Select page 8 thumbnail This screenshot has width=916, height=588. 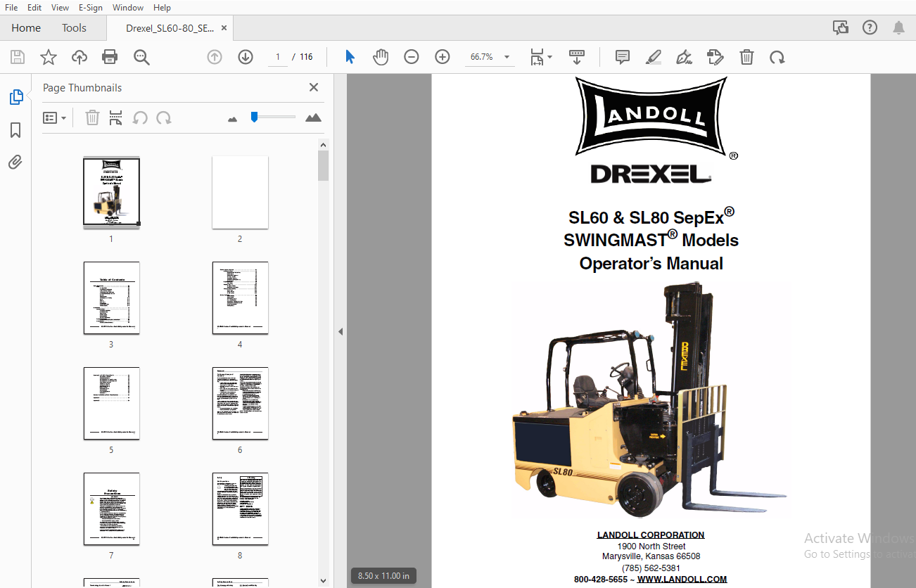coord(240,509)
